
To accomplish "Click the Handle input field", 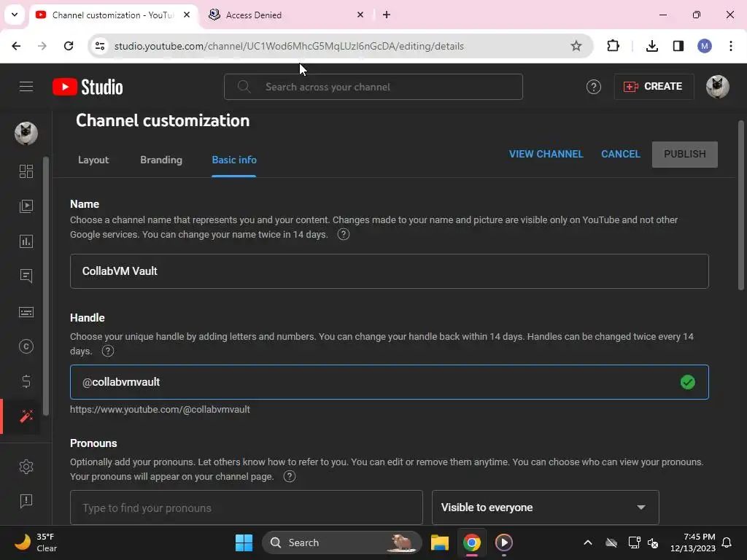I will click(390, 382).
